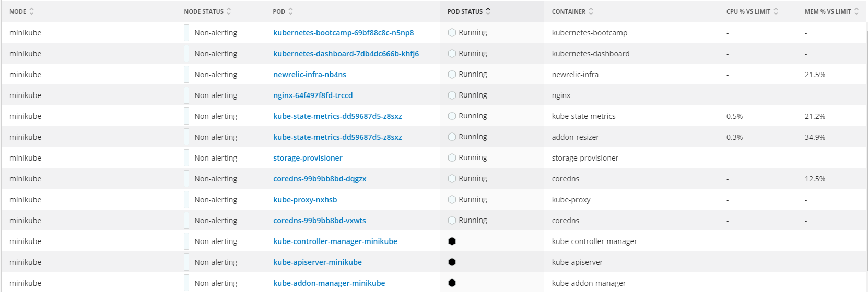Click the Running status hexagon for kube-proxy-nxhsb
This screenshot has height=292, width=868.
click(x=452, y=199)
